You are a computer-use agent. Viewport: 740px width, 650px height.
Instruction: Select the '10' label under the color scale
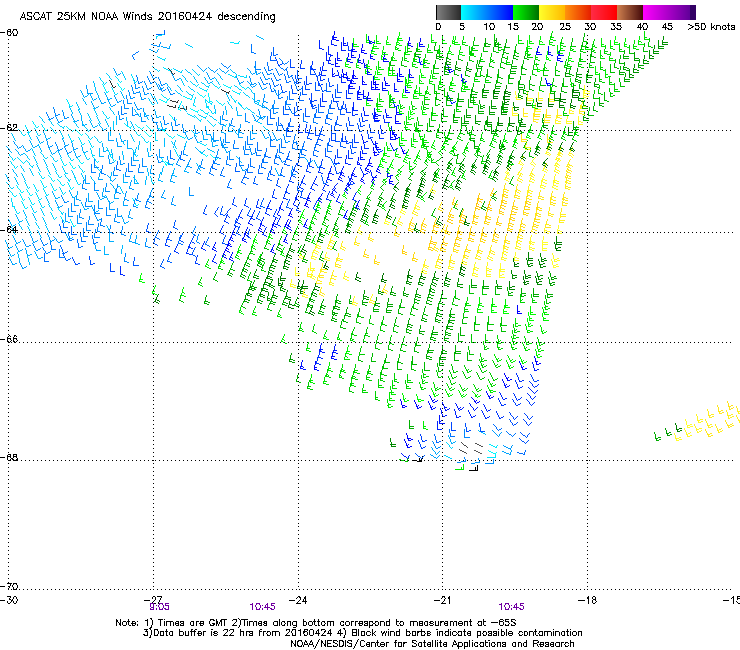(489, 27)
